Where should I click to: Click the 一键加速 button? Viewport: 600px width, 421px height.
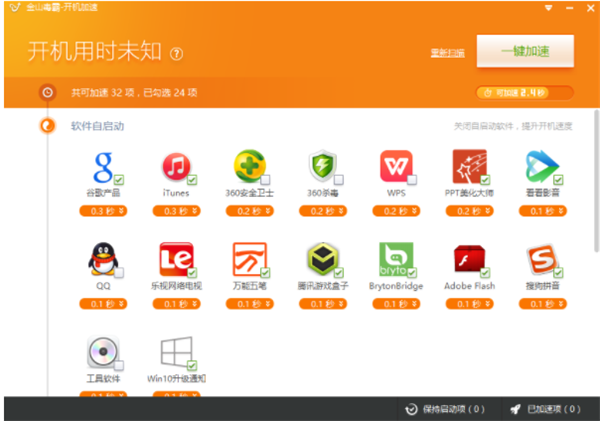(x=525, y=51)
